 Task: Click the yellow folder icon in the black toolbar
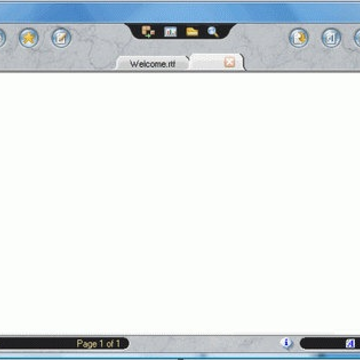(192, 32)
